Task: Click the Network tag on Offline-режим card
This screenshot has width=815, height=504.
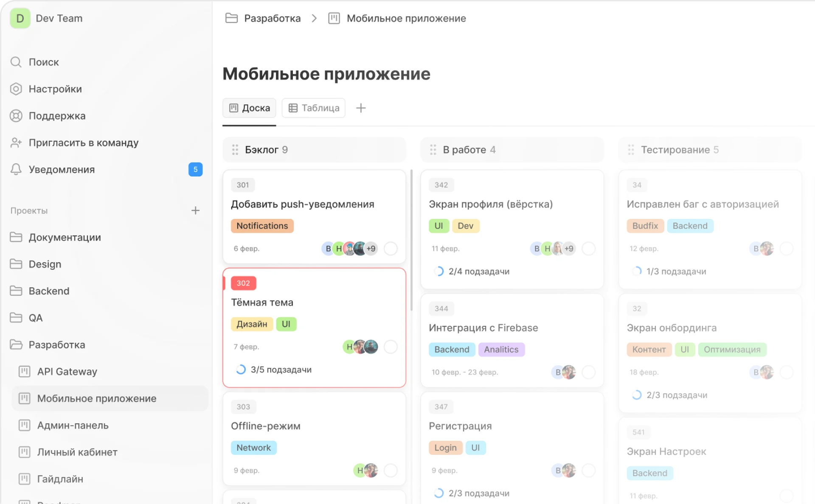Action: [x=254, y=448]
